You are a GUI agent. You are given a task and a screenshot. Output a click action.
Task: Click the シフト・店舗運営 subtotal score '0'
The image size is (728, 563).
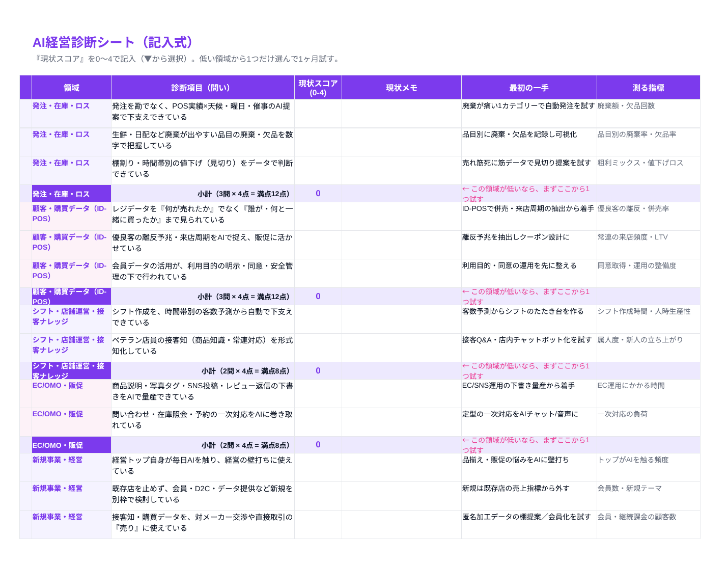tap(318, 371)
